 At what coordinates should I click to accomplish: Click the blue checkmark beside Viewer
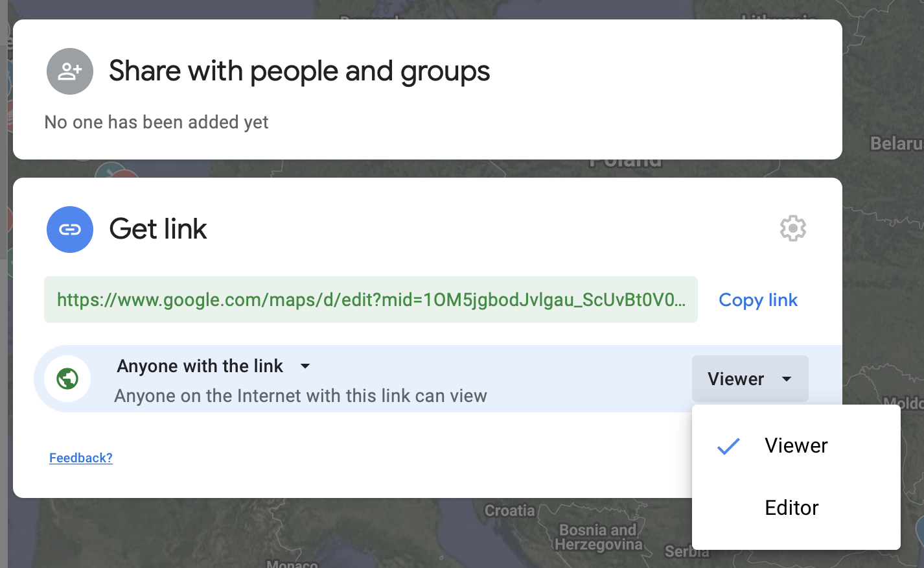click(728, 446)
